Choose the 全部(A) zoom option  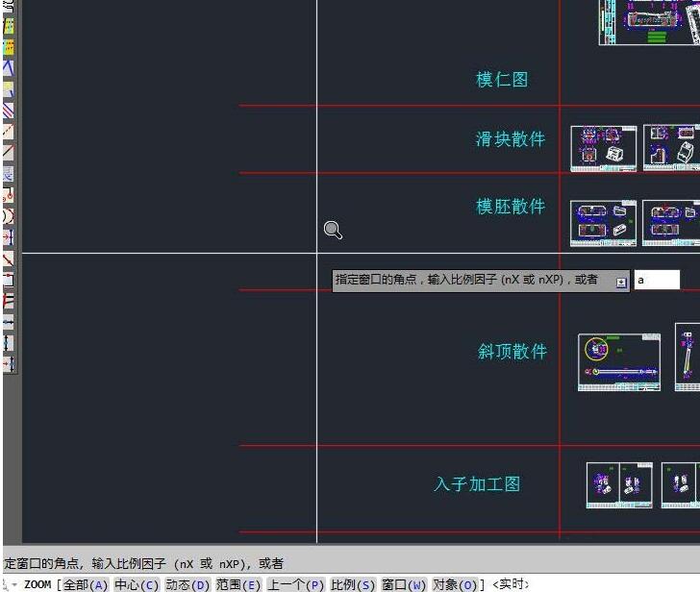pos(85,584)
